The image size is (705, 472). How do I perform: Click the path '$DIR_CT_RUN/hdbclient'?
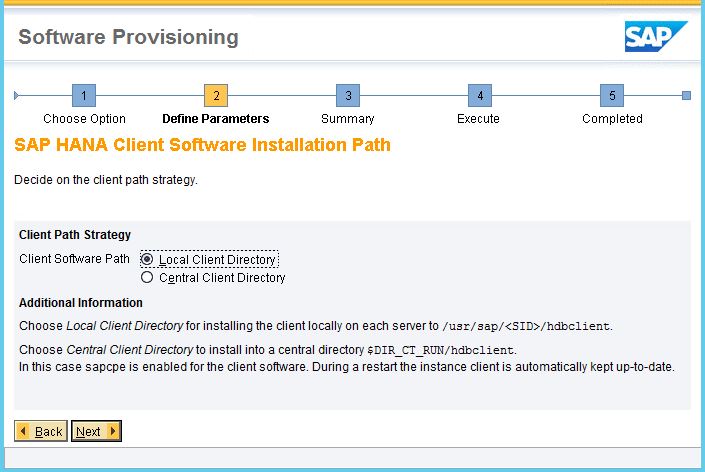(x=441, y=350)
